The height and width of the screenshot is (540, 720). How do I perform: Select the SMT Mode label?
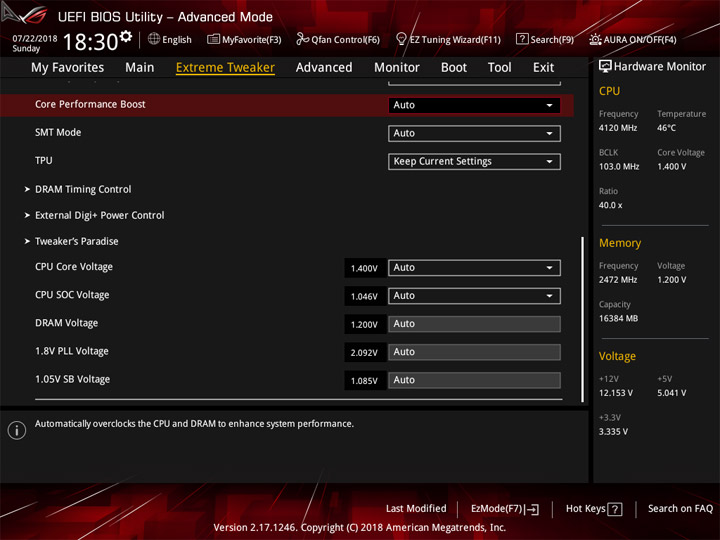point(58,132)
